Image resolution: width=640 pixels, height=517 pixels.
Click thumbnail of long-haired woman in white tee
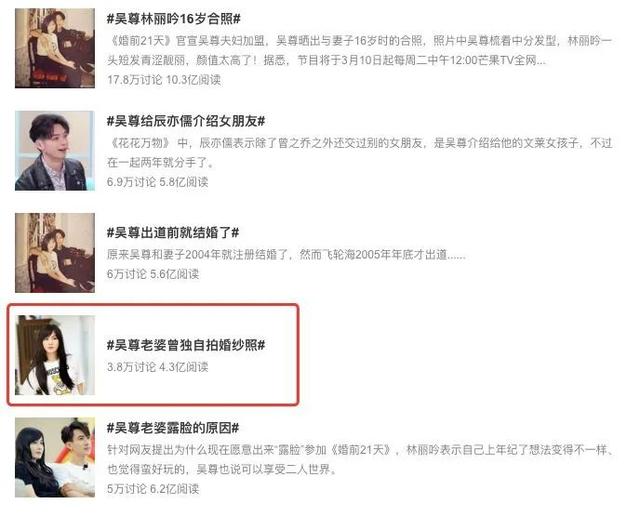click(x=55, y=355)
